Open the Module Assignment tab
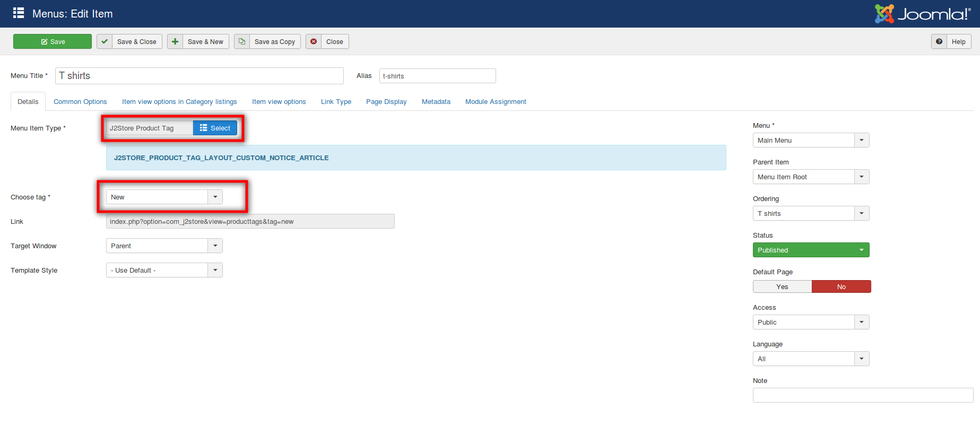 (x=496, y=101)
